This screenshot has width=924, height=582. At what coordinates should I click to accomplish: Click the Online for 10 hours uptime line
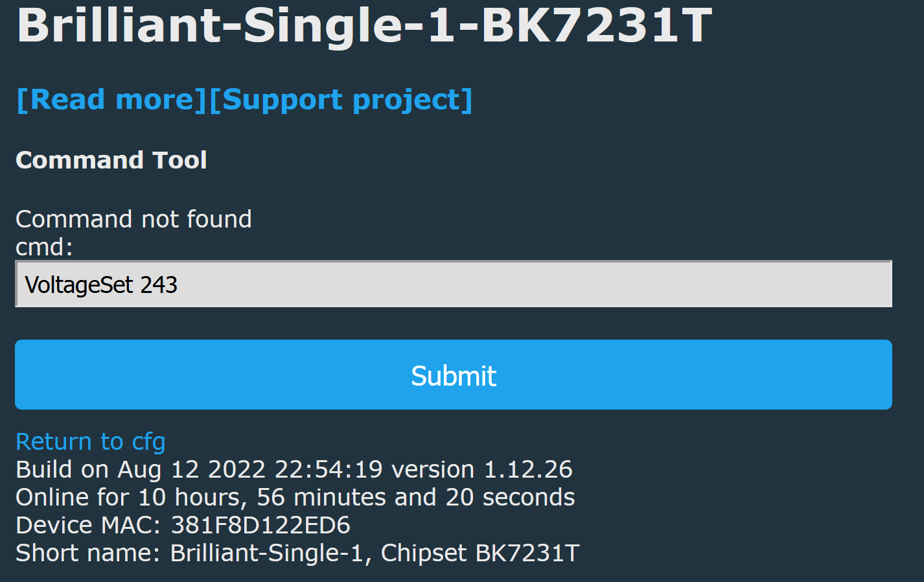pos(295,497)
